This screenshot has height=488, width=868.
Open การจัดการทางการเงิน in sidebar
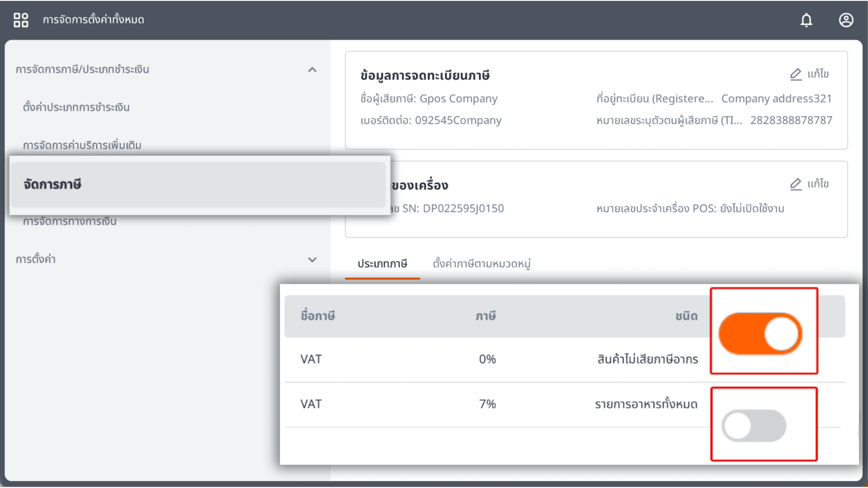coord(69,221)
